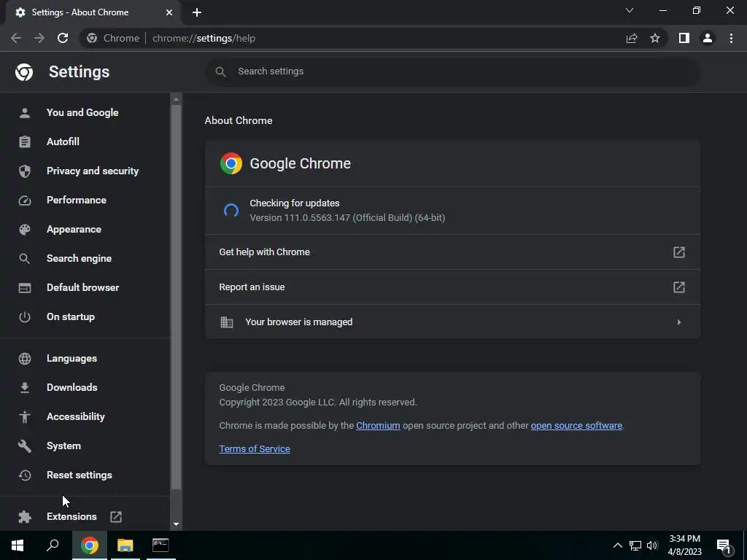This screenshot has height=560, width=747.
Task: Select Privacy and security in the sidebar
Action: tap(93, 171)
